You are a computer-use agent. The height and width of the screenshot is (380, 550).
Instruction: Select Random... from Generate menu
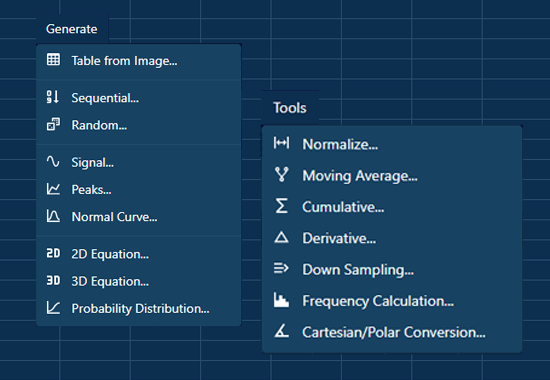coord(139,125)
